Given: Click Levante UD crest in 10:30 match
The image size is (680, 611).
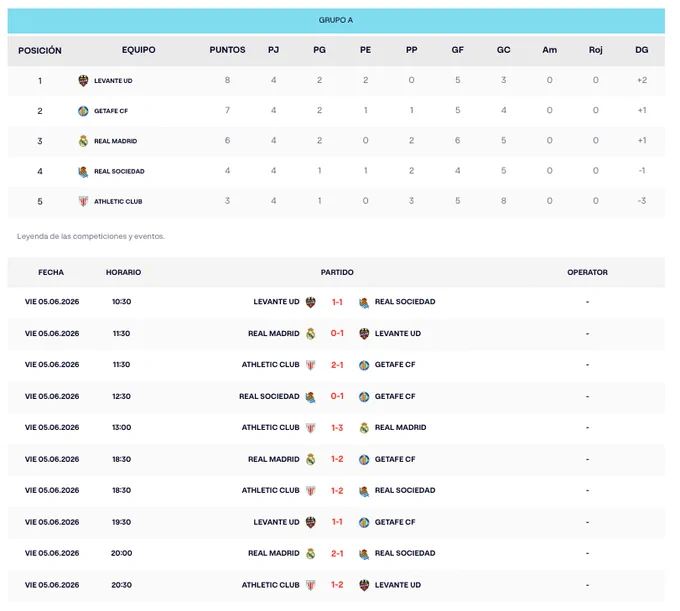Looking at the screenshot, I should pos(311,302).
